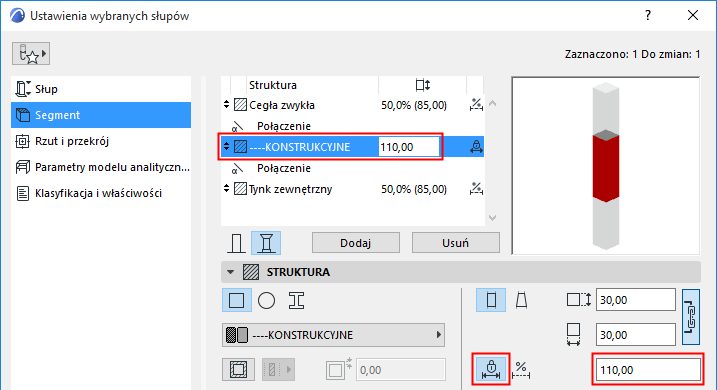Collapse the STRUKTURA panel
The width and height of the screenshot is (717, 390).
point(230,272)
